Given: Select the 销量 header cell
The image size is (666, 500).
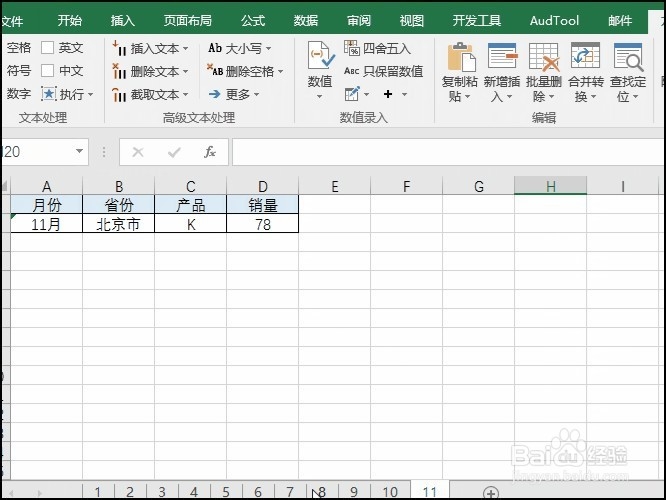Looking at the screenshot, I should coord(262,205).
